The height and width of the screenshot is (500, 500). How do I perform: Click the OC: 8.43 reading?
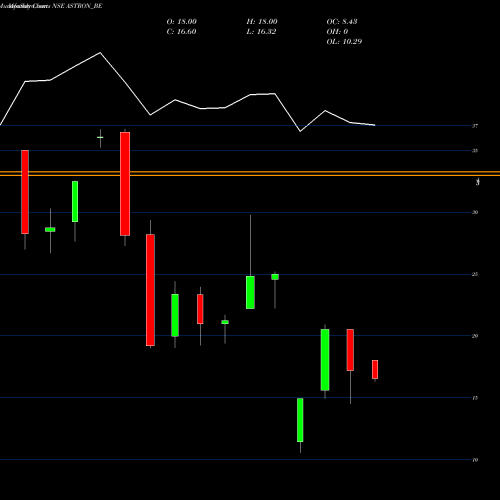click(x=342, y=22)
